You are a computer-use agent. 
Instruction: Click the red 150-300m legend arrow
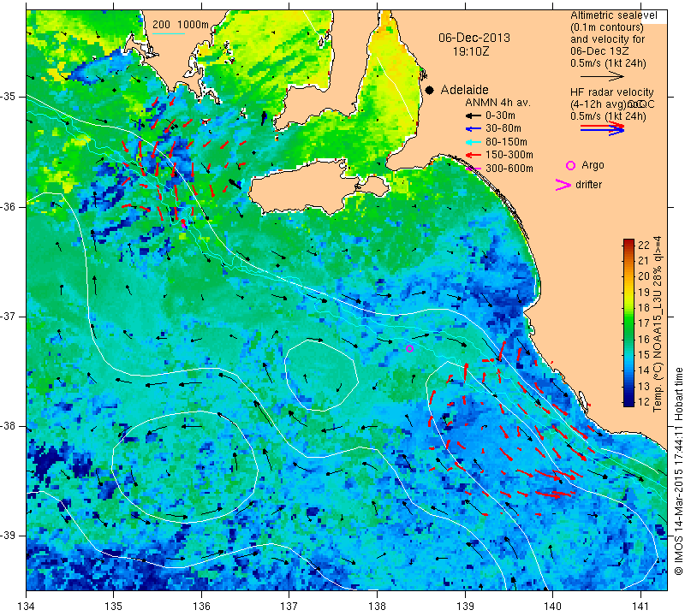474,155
